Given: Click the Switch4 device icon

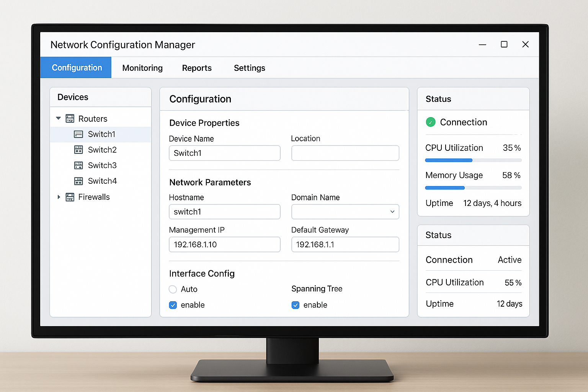Looking at the screenshot, I should click(79, 181).
